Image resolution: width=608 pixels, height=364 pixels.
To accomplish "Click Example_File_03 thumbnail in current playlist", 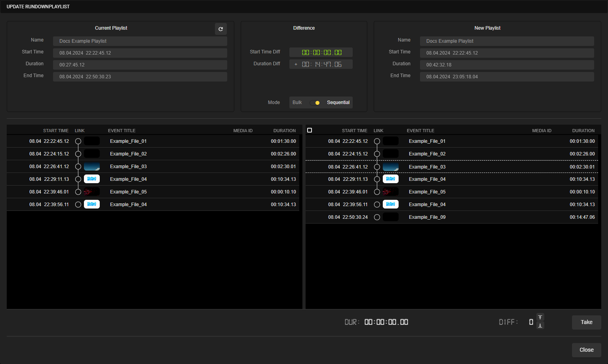I will [92, 167].
